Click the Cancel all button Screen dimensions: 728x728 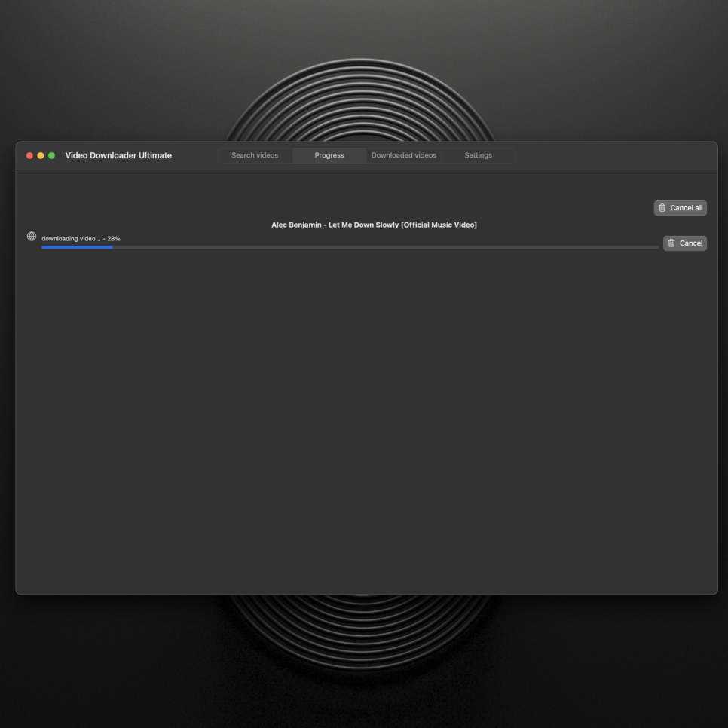[681, 208]
